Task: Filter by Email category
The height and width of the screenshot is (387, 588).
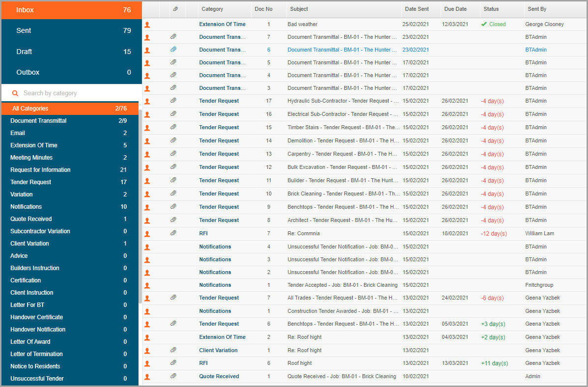Action: pyautogui.click(x=70, y=133)
